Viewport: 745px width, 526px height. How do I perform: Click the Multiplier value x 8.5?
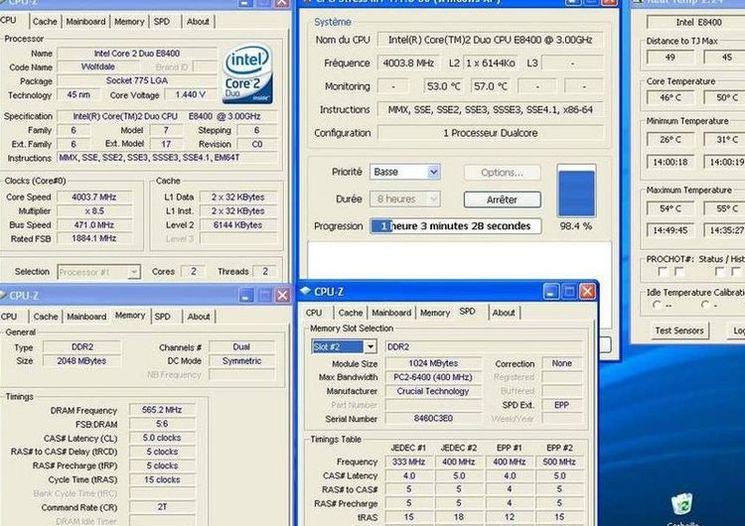pos(94,211)
